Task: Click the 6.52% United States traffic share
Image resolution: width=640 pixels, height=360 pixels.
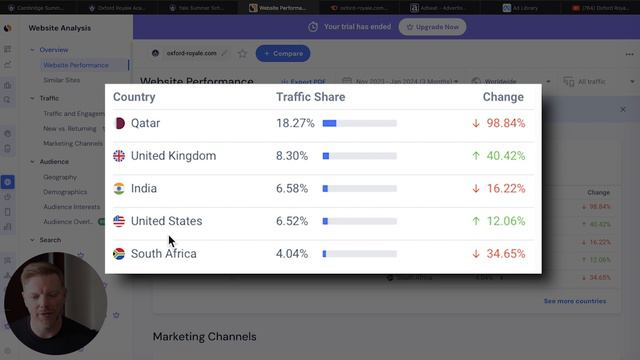Action: (x=292, y=221)
